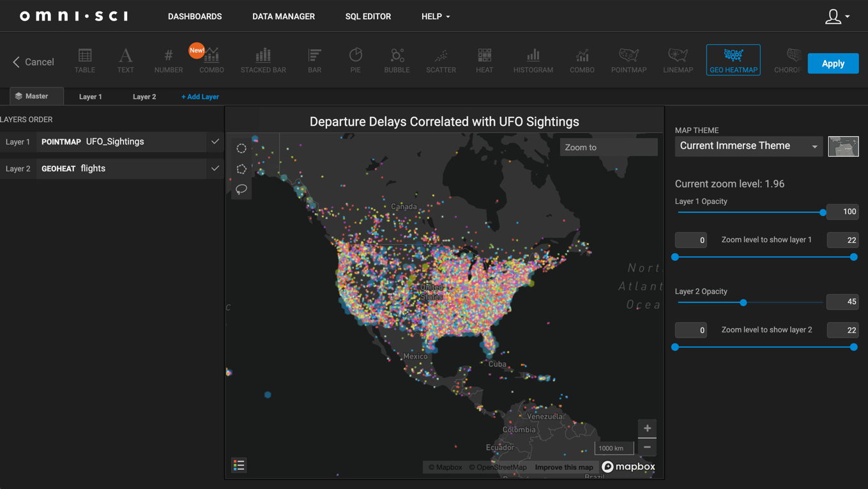
Task: Click layer 2 zoom range maximum handle
Action: [x=853, y=347]
